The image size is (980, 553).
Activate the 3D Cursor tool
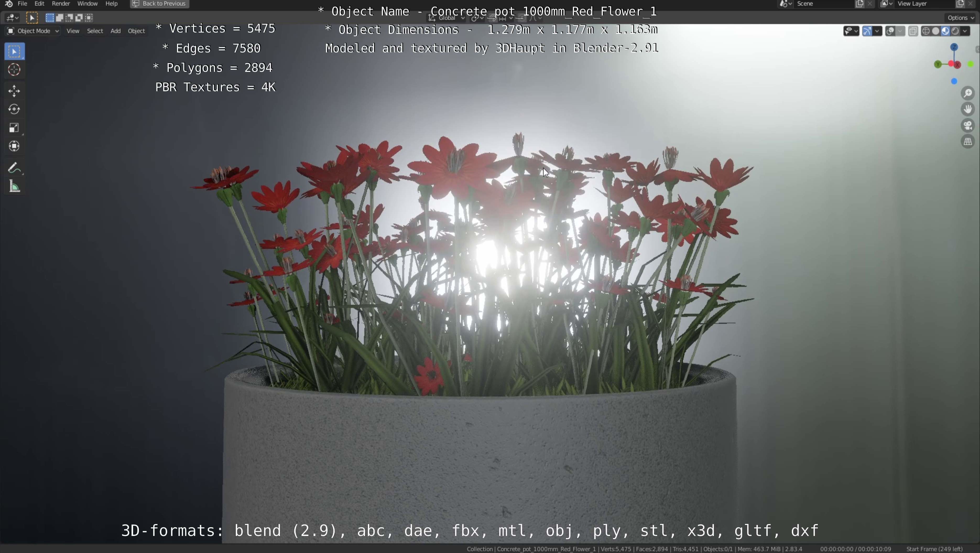(x=14, y=70)
